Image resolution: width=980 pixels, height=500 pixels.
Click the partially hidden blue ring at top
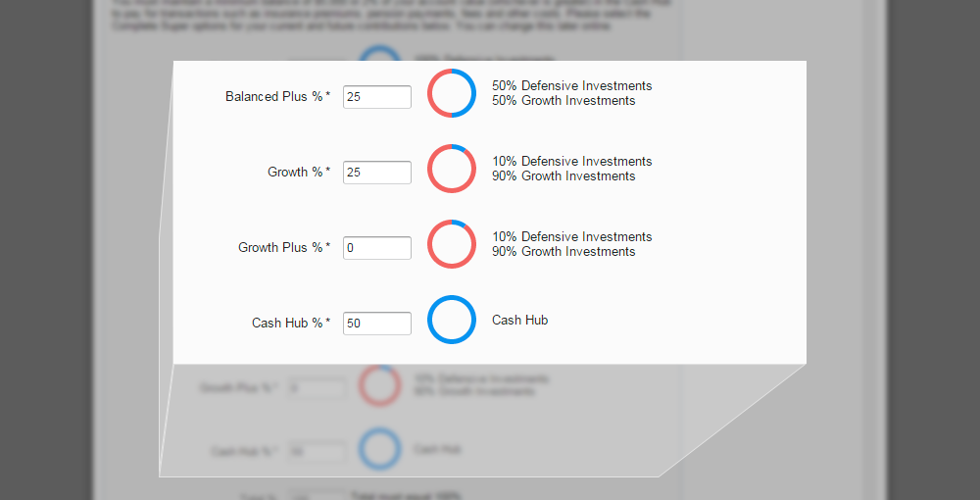coord(379,57)
